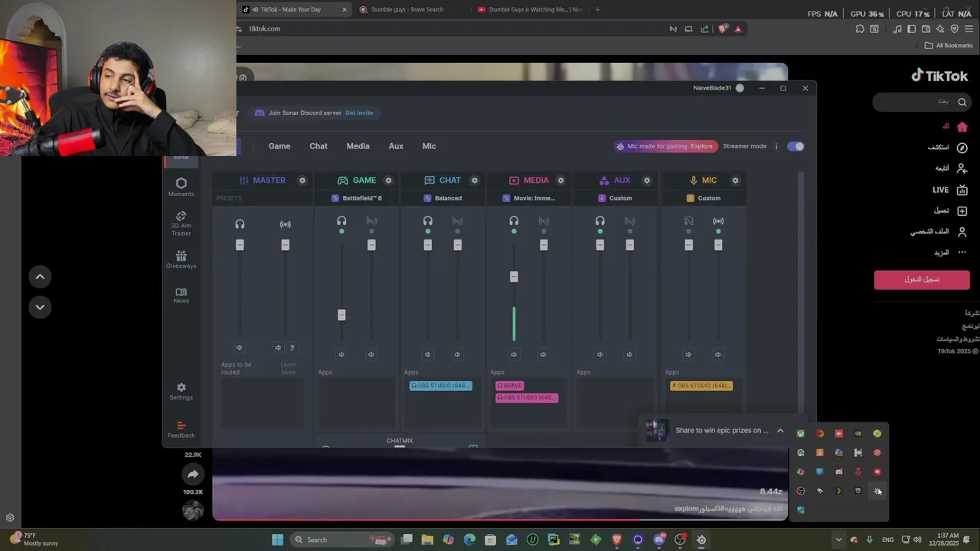Mute CHAT headphone output
Screen dimensions: 980x551
[x=427, y=354]
